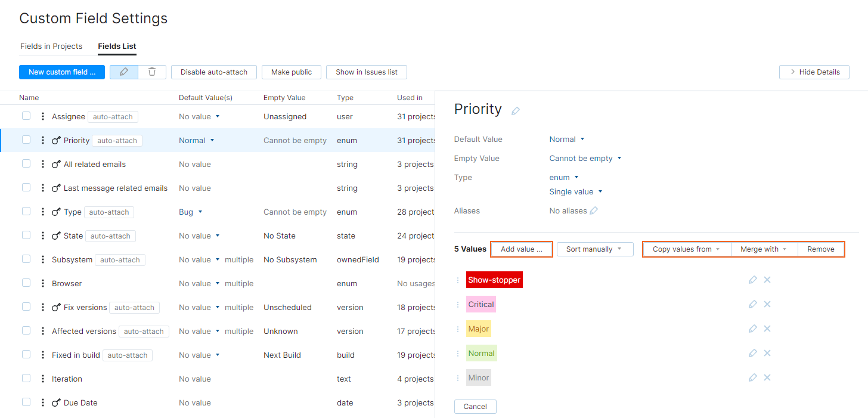This screenshot has width=868, height=418.
Task: Open three-dot menu for Assignee row
Action: click(x=42, y=116)
